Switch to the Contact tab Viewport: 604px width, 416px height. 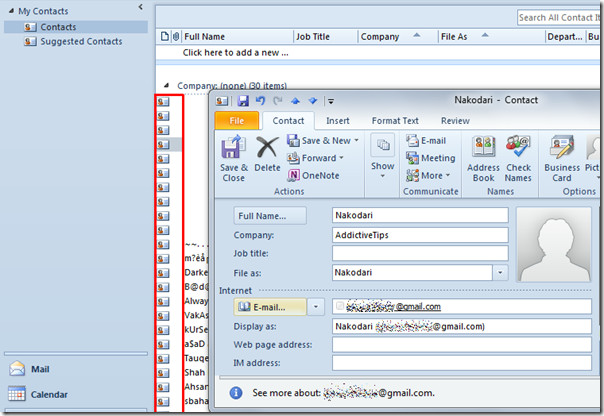click(x=288, y=121)
